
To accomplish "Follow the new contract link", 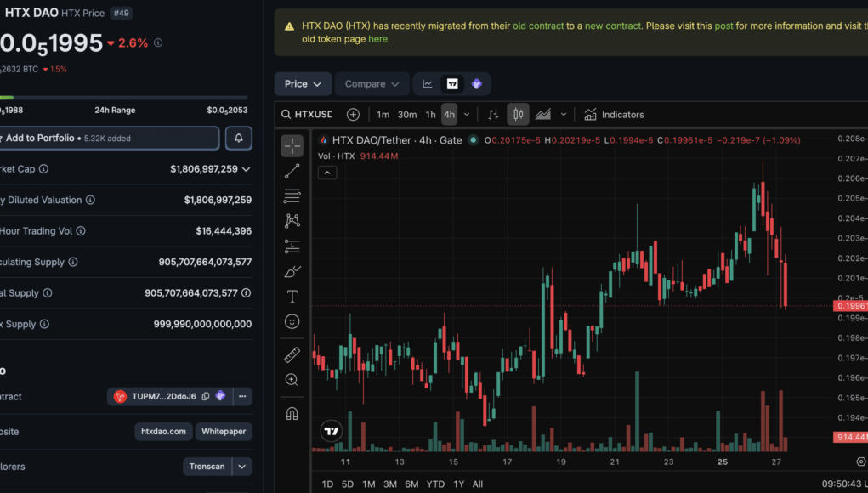I will 613,26.
